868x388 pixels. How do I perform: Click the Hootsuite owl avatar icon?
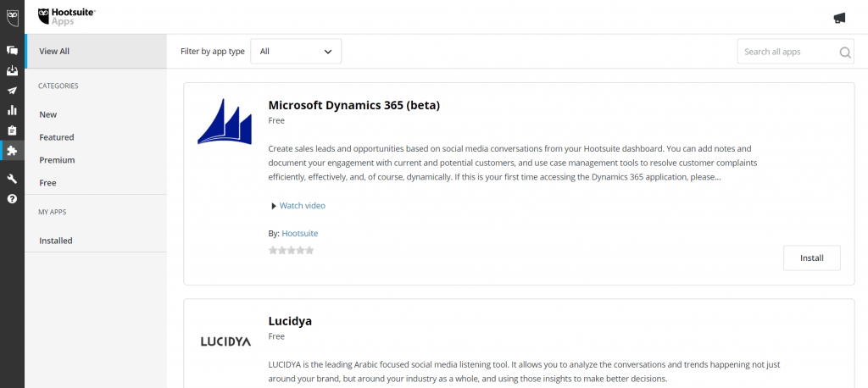[12, 17]
